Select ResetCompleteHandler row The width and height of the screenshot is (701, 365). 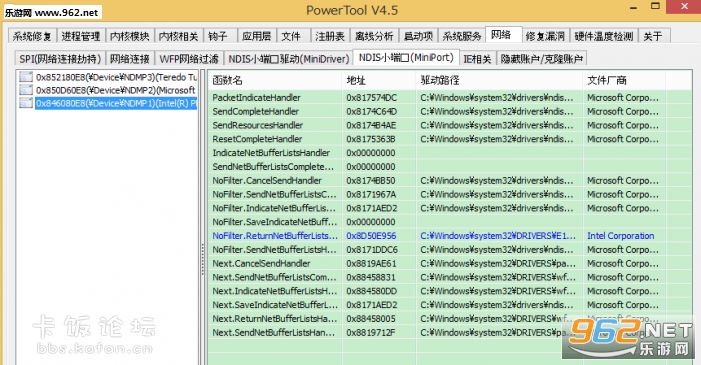click(x=450, y=139)
